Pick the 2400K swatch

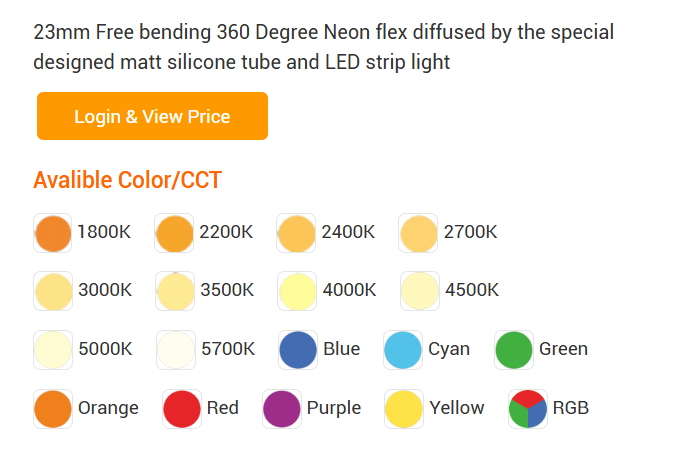(x=297, y=233)
